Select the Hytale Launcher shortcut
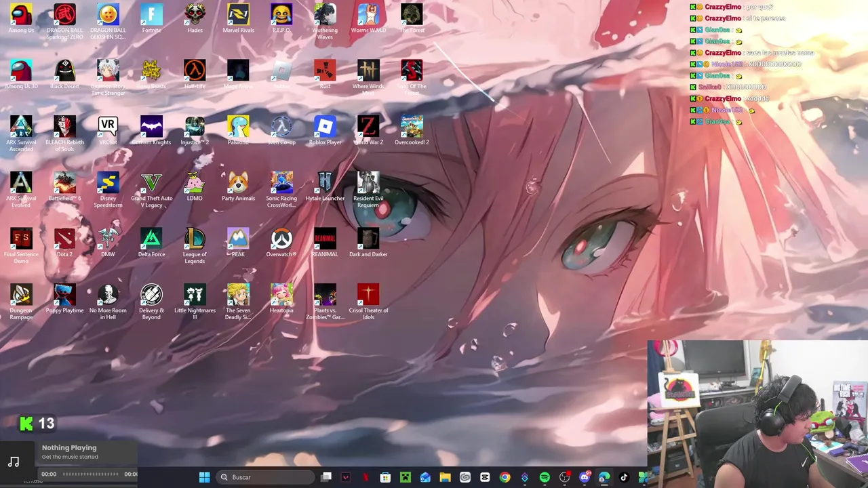Screen dimensions: 868x488 325,188
